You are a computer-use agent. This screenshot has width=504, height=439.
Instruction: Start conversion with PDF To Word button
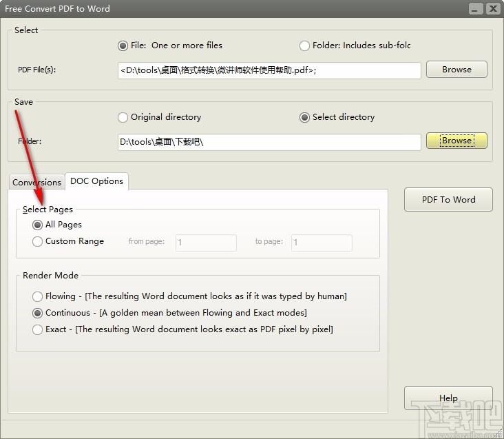(448, 199)
